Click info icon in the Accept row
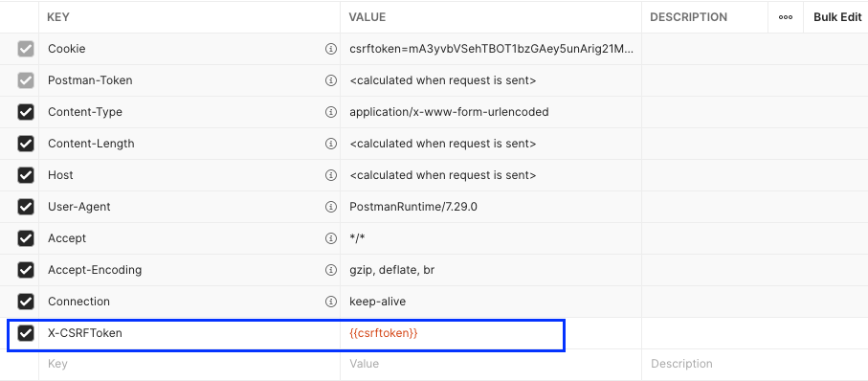The image size is (868, 381). [330, 238]
